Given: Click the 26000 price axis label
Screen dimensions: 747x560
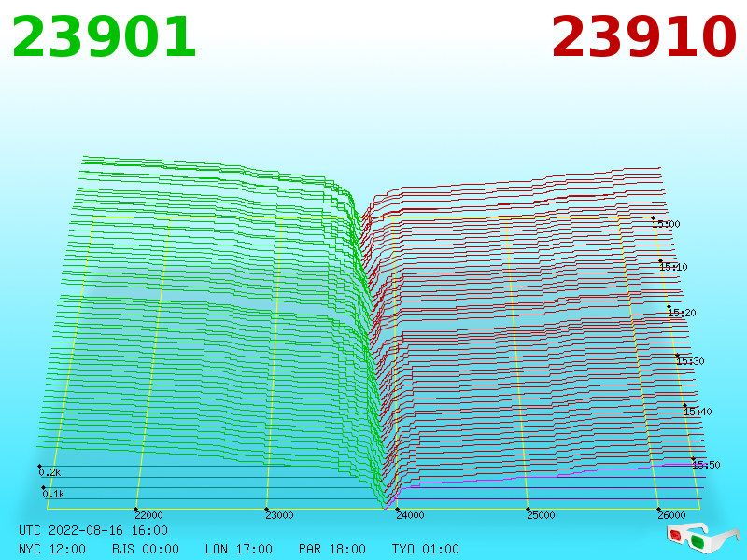Looking at the screenshot, I should [671, 515].
